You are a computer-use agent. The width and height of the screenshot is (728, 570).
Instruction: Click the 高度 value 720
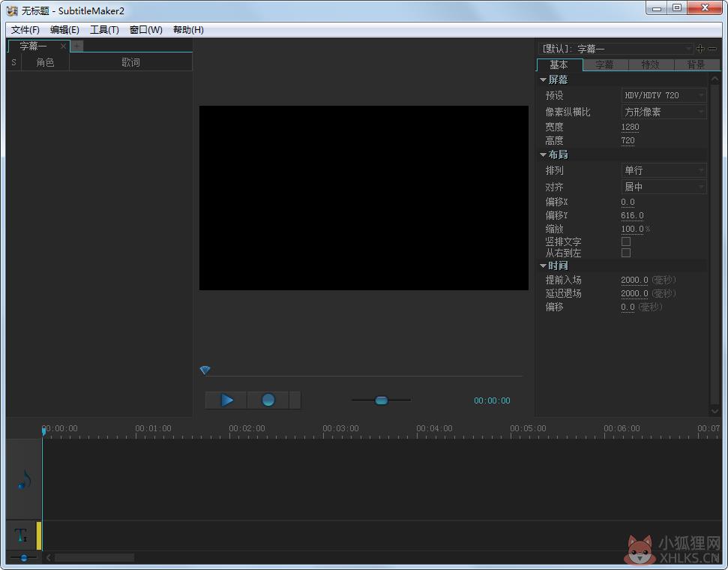628,140
